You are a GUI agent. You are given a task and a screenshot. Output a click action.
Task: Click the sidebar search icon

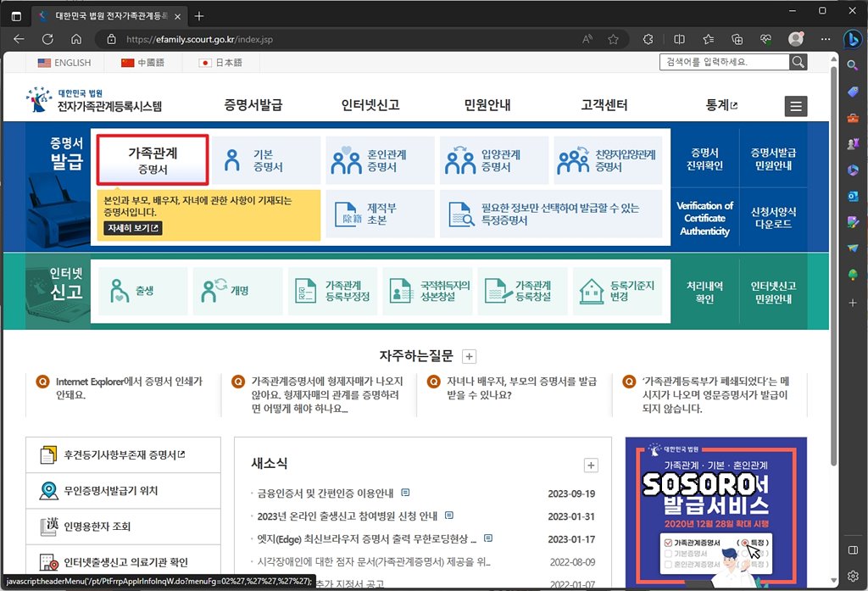click(x=853, y=65)
